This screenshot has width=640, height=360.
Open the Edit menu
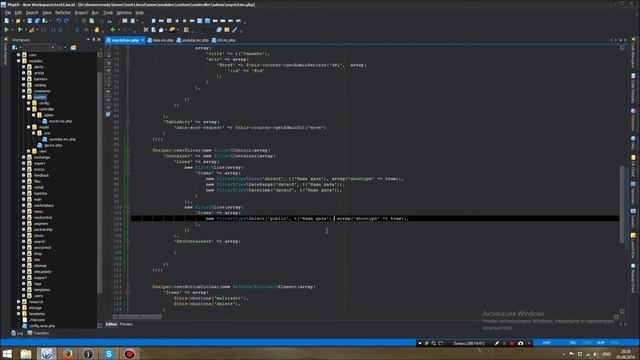[x=18, y=13]
